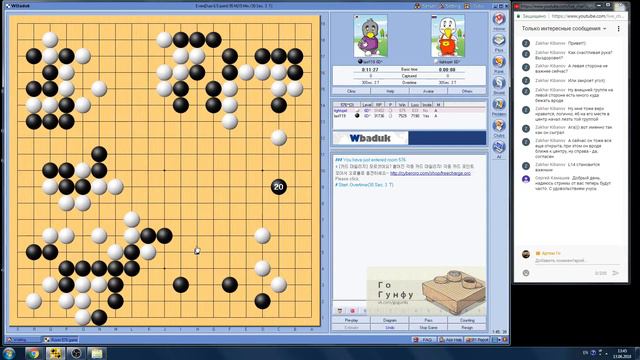
Task: Open the sticky notes icon in taskbar
Action: point(97,353)
